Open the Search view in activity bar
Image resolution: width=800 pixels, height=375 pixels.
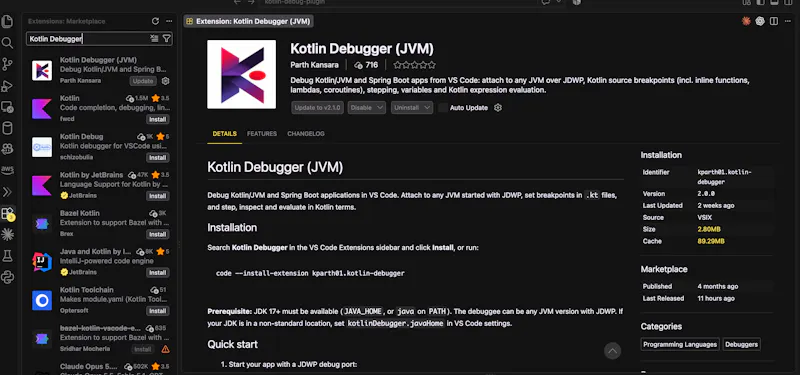[x=7, y=43]
